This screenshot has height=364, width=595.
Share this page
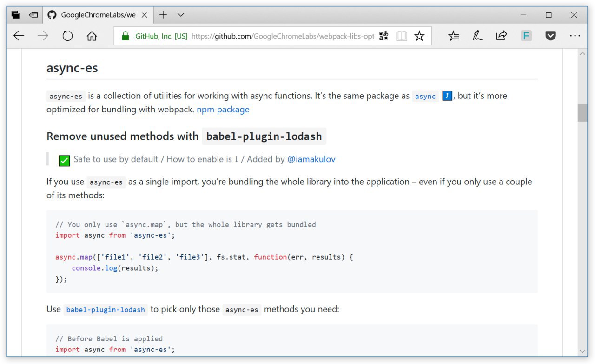click(x=502, y=36)
